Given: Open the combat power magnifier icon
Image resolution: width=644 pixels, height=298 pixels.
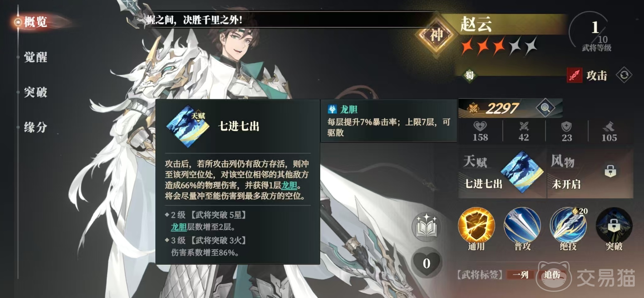Looking at the screenshot, I should [545, 108].
